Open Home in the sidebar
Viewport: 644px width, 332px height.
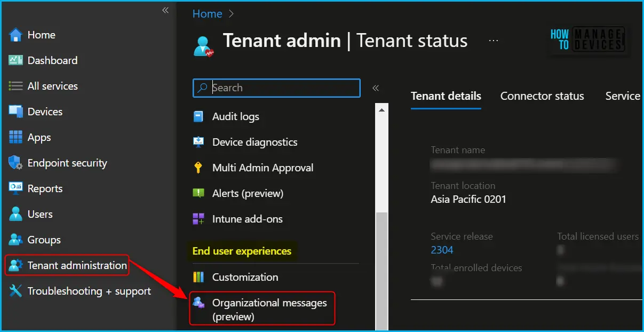coord(42,35)
